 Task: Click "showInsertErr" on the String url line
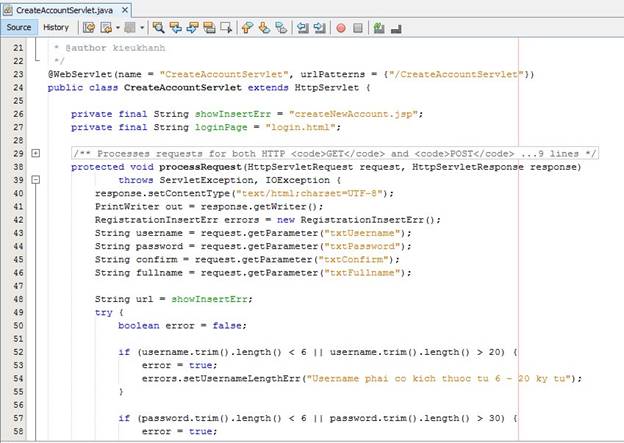(209, 299)
